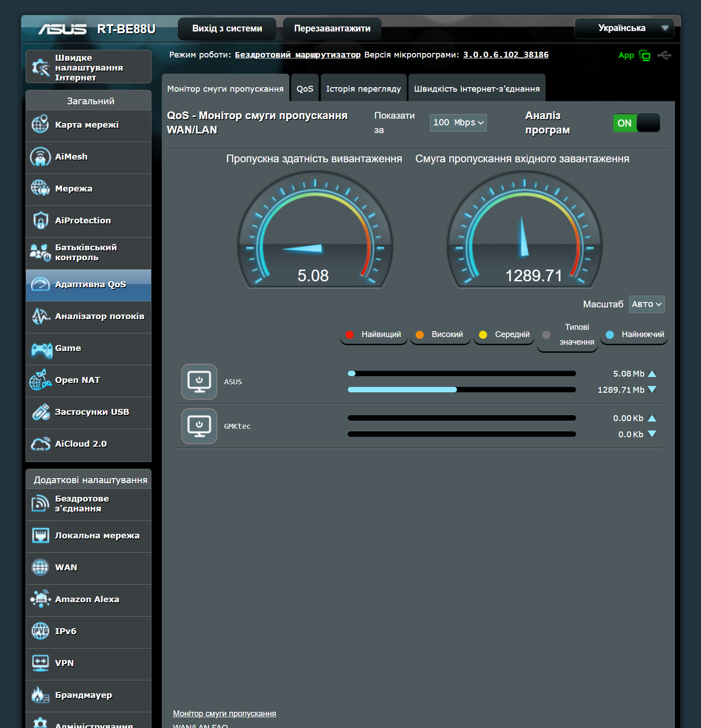Click the AiProtection shield icon
The image size is (701, 728).
pyautogui.click(x=40, y=221)
